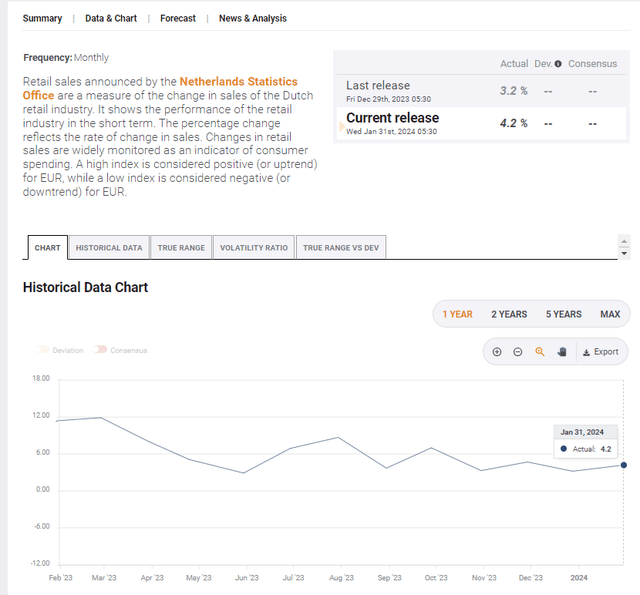Viewport: 640px width, 595px height.
Task: Open News & Analysis section
Action: (253, 18)
